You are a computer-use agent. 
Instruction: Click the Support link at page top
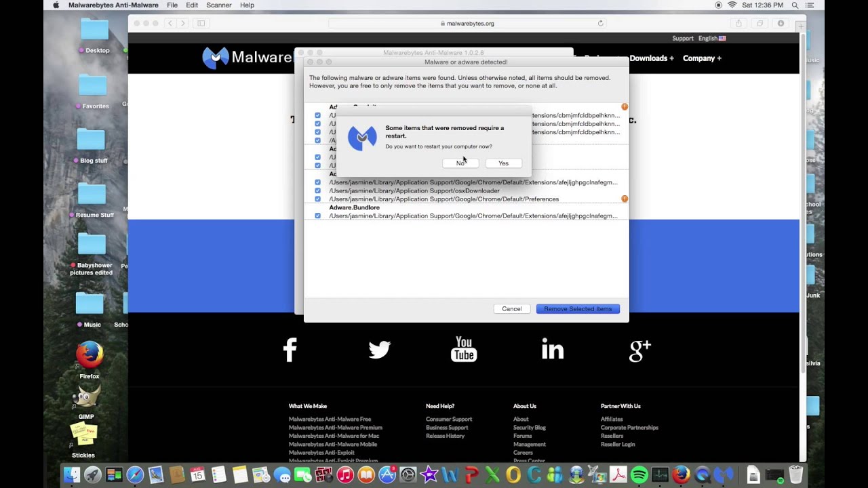[x=683, y=39]
